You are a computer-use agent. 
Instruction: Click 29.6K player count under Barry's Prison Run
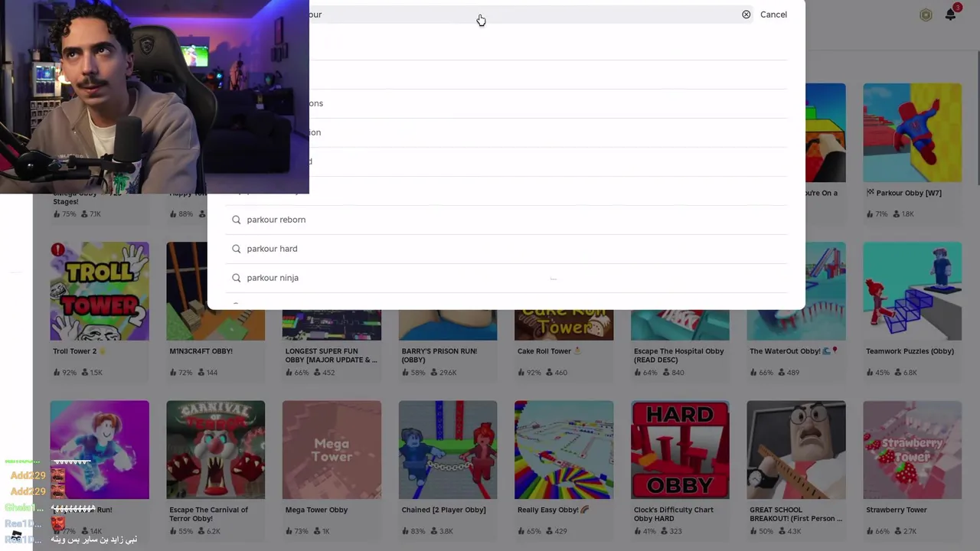click(x=442, y=373)
